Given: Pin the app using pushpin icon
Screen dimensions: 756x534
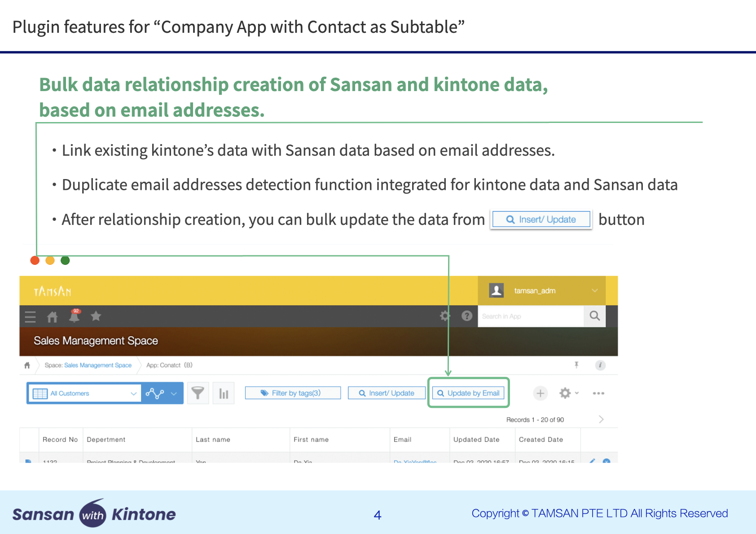Looking at the screenshot, I should (576, 365).
